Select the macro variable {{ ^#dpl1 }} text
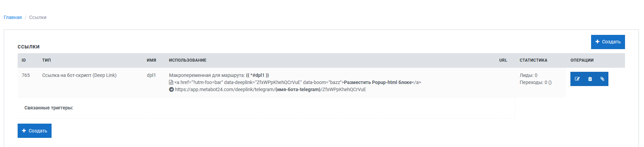This screenshot has width=644, height=147. tap(257, 75)
